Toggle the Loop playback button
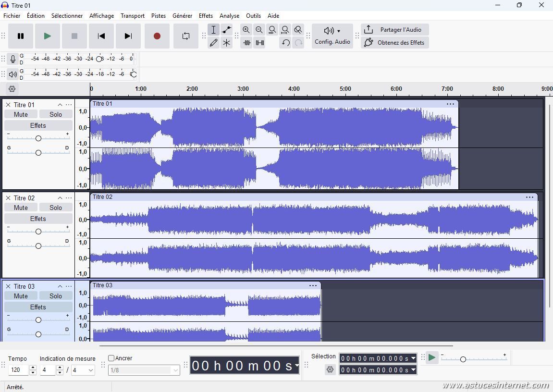553x392 pixels. [x=185, y=36]
